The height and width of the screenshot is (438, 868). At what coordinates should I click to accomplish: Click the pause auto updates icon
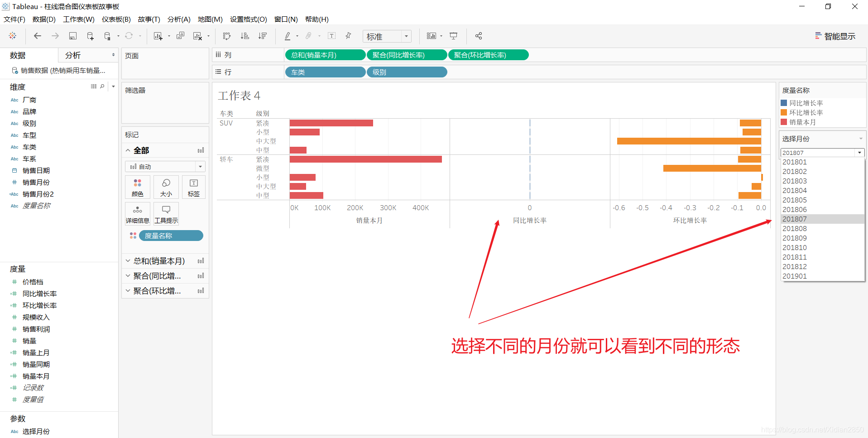click(x=107, y=36)
